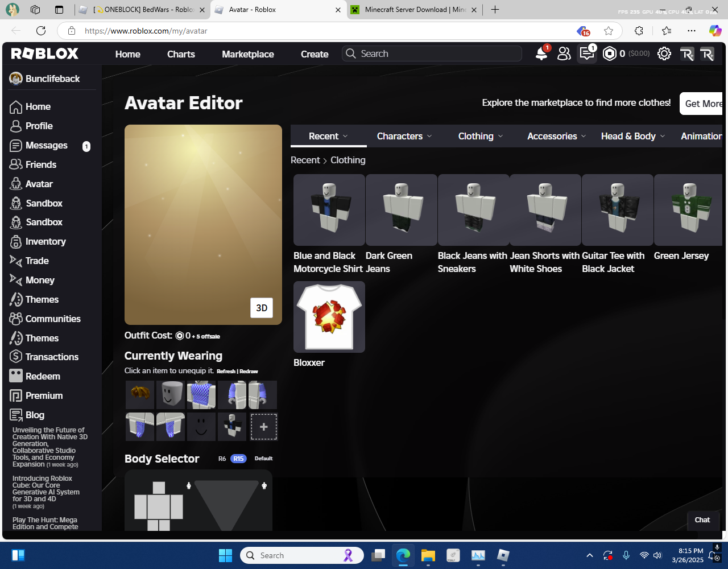Click the search magnifier icon in Roblox header
728x569 pixels.
[x=351, y=53]
